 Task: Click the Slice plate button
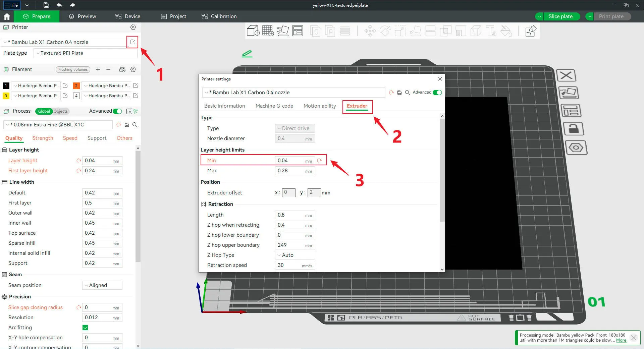[x=561, y=16]
